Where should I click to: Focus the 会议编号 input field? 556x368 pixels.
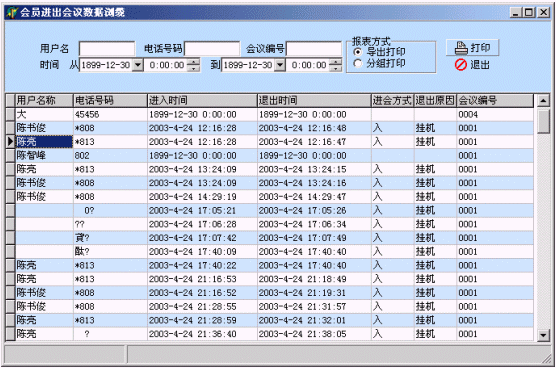(x=314, y=49)
